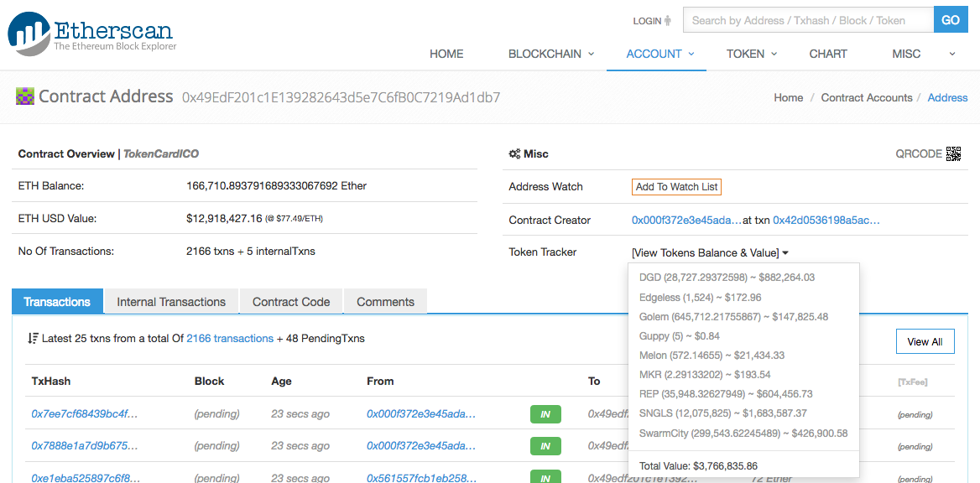Click the Contract Accounts breadcrumb

(866, 97)
